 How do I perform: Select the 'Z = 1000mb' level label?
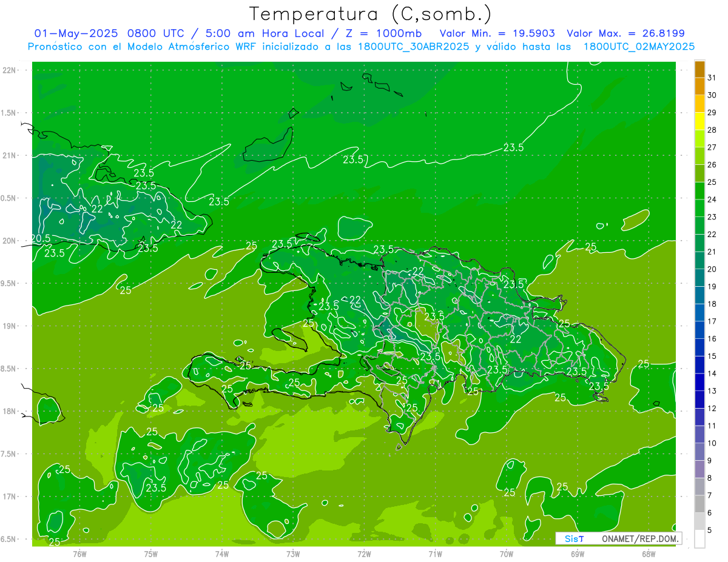(x=383, y=33)
